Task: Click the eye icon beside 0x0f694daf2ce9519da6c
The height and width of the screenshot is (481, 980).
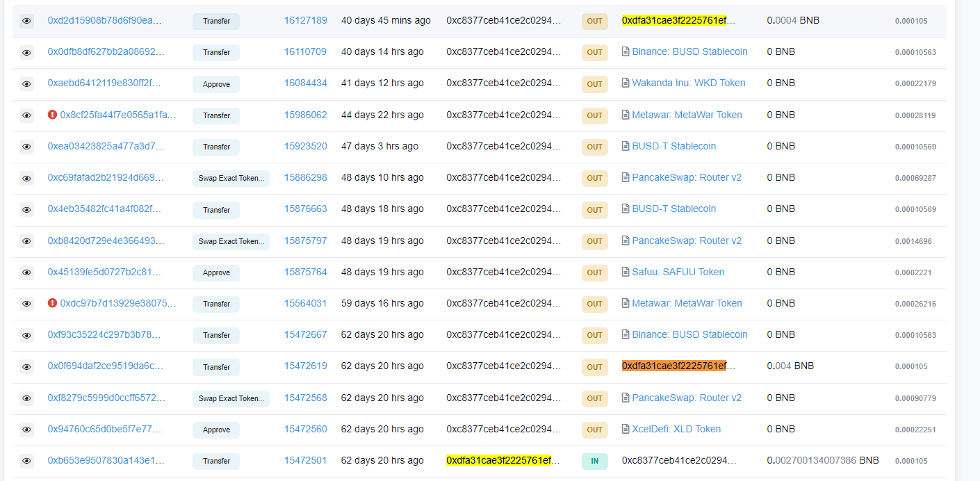Action: tap(26, 366)
